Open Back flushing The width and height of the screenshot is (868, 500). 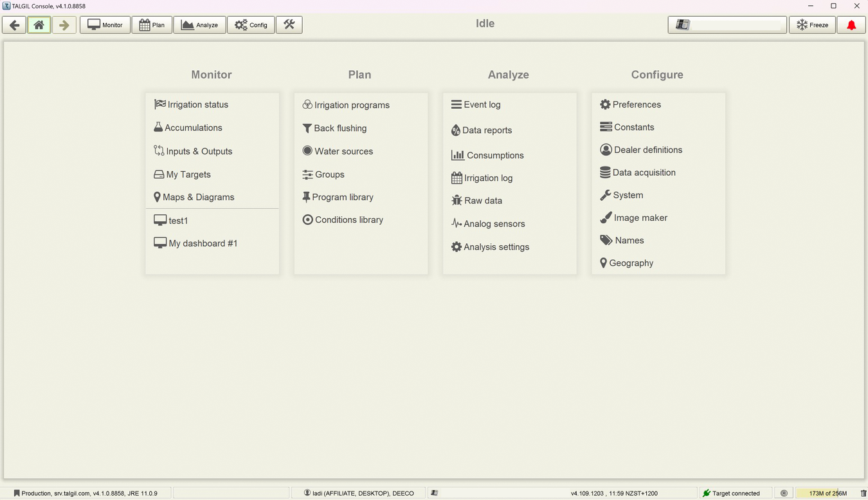coord(334,128)
